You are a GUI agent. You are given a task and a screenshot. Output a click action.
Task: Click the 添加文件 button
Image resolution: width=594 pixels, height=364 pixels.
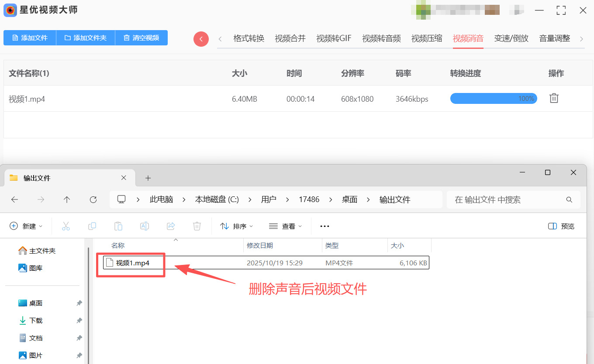click(x=30, y=38)
